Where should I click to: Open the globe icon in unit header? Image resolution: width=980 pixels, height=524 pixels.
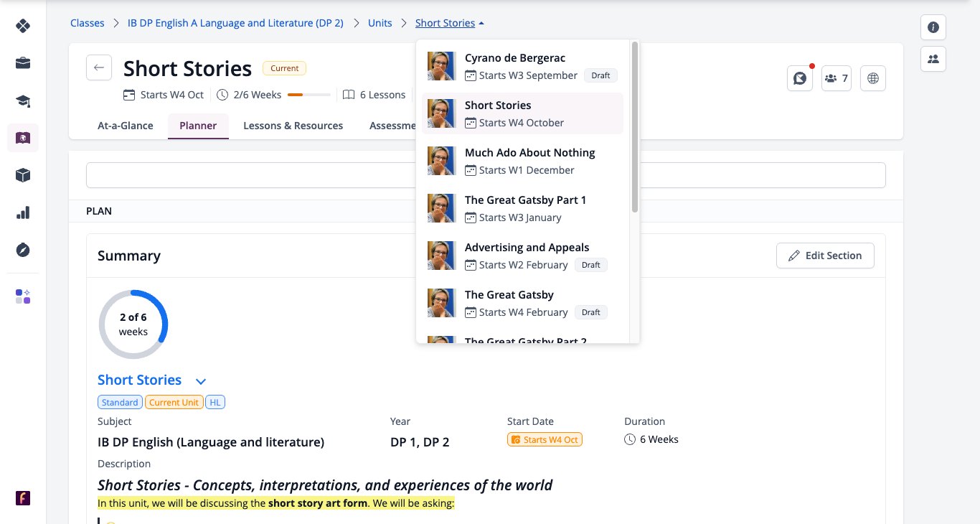click(x=873, y=78)
